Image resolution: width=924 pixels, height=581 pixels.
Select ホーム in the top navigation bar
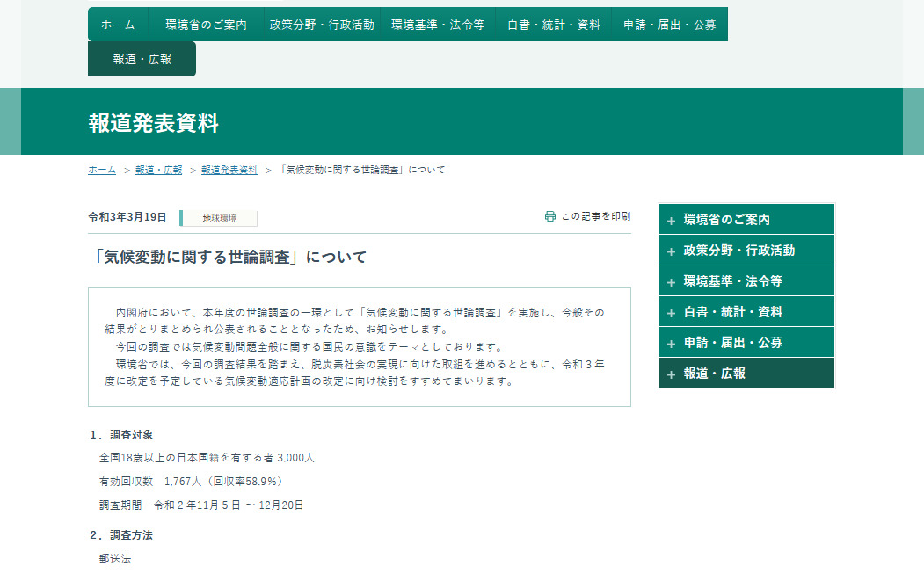pyautogui.click(x=116, y=25)
